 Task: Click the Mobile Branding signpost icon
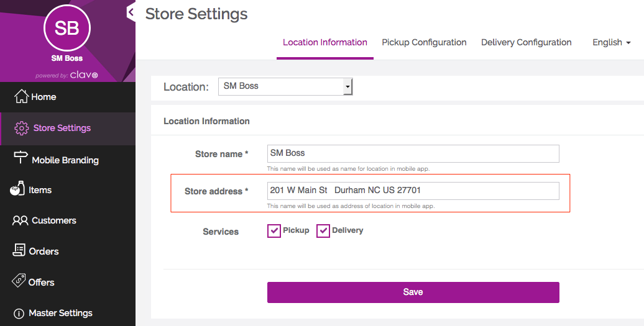click(21, 158)
